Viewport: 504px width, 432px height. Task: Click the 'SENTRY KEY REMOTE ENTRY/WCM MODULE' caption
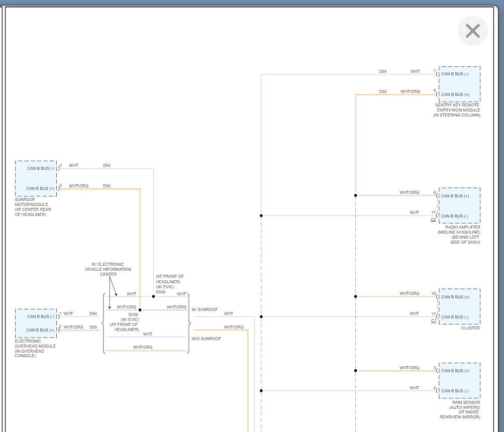(x=457, y=110)
